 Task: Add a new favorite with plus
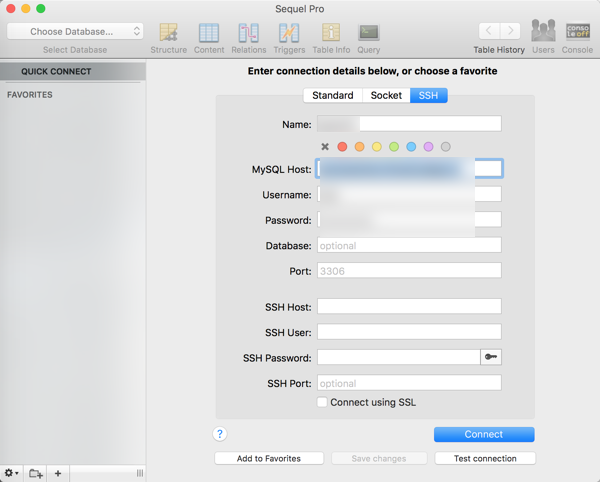(58, 473)
